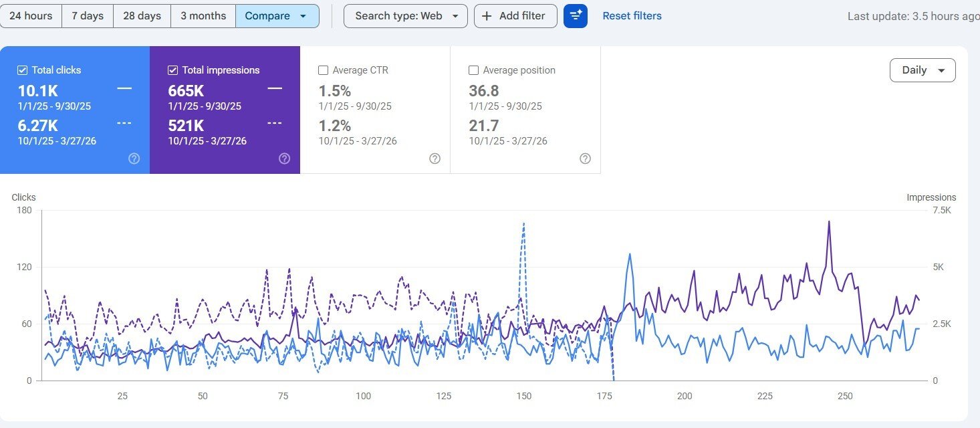Open help for Total impressions card

tap(284, 158)
